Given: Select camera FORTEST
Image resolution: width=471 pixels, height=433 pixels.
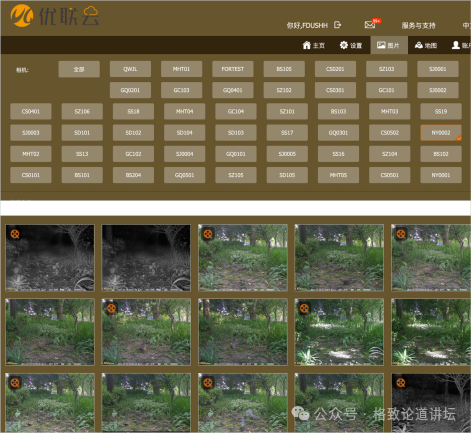Looking at the screenshot, I should (233, 69).
